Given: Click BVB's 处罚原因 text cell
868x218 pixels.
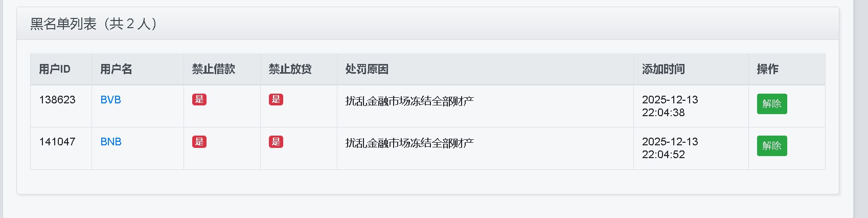Looking at the screenshot, I should [409, 101].
